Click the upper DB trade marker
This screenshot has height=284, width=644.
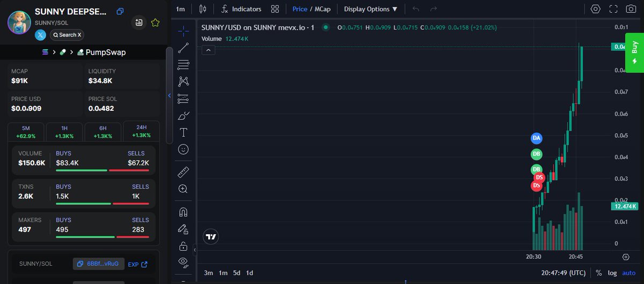[536, 155]
